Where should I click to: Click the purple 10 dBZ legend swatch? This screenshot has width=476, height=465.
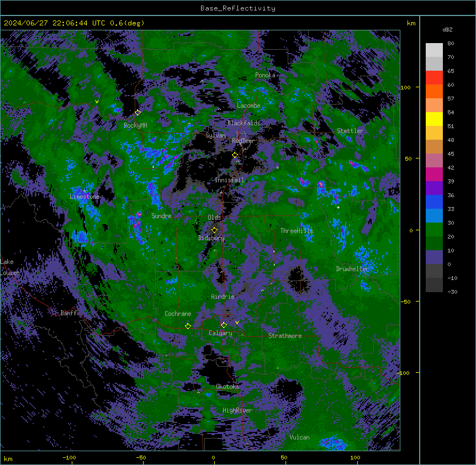coord(434,257)
